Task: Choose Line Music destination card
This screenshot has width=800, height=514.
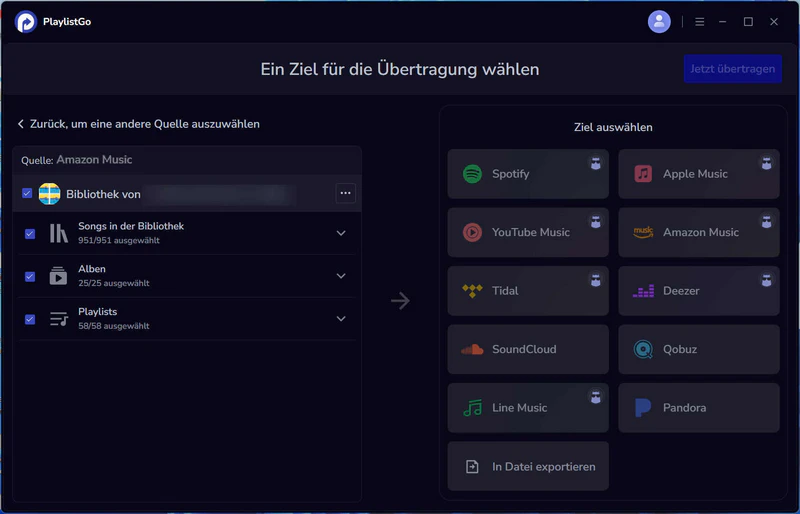Action: tap(528, 408)
